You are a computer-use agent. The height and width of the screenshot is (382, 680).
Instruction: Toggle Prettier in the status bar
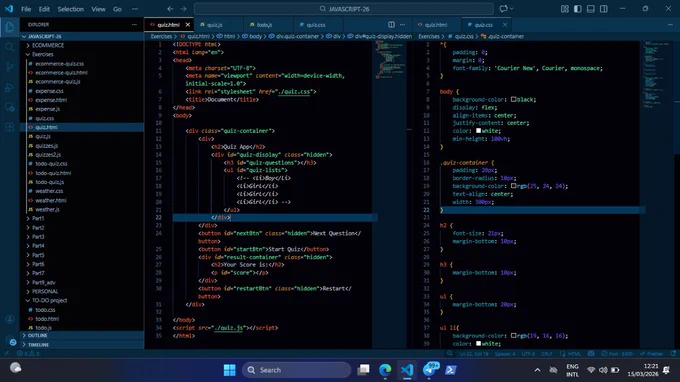tap(652, 354)
